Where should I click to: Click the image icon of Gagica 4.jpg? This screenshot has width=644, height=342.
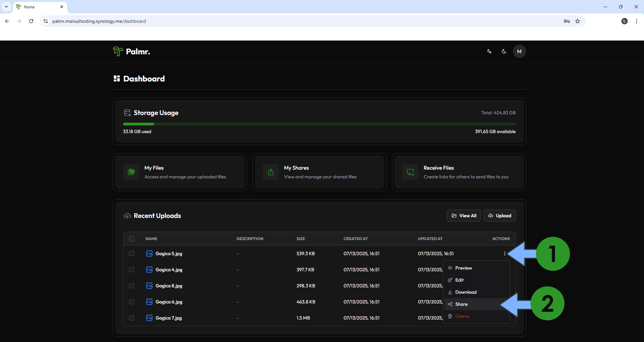tap(149, 270)
